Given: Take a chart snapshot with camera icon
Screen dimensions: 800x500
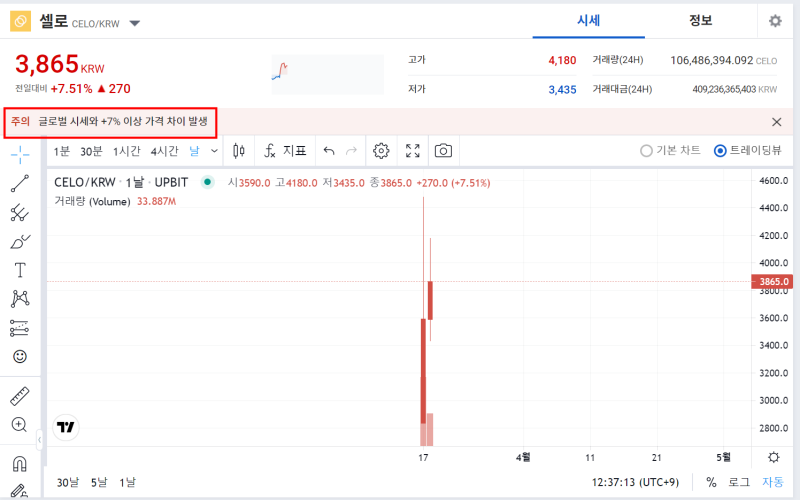Looking at the screenshot, I should [x=443, y=151].
